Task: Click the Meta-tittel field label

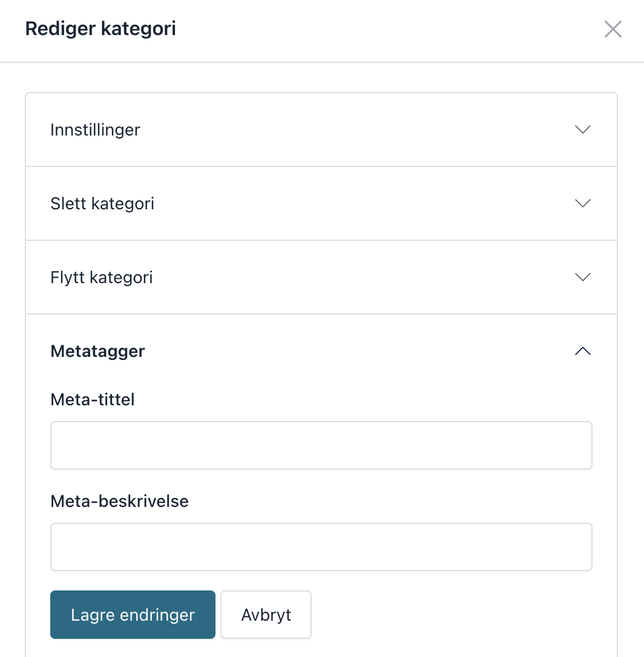Action: [x=92, y=399]
